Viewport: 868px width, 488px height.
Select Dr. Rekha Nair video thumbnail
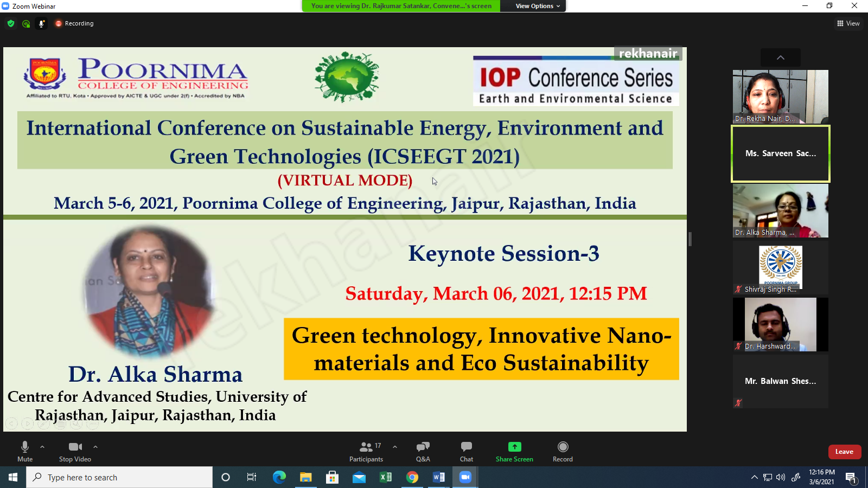pos(781,97)
